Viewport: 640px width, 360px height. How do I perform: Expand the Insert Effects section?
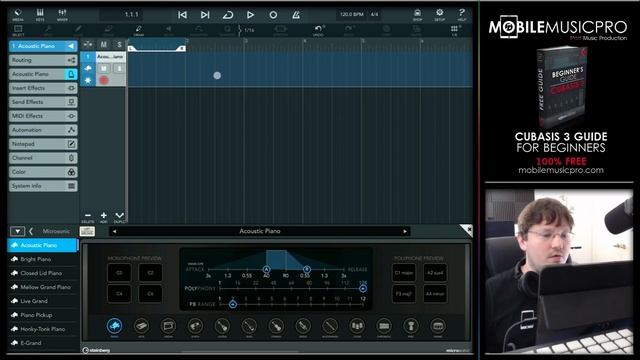[x=43, y=88]
